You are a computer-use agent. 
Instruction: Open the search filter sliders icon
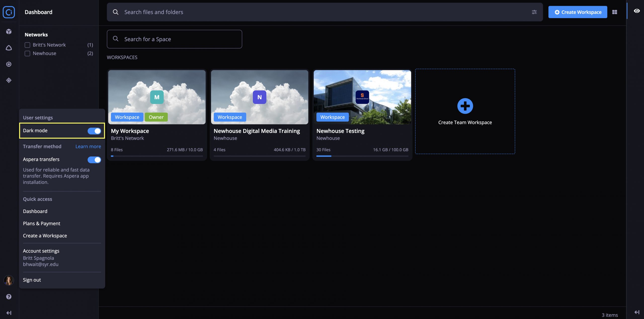(534, 12)
